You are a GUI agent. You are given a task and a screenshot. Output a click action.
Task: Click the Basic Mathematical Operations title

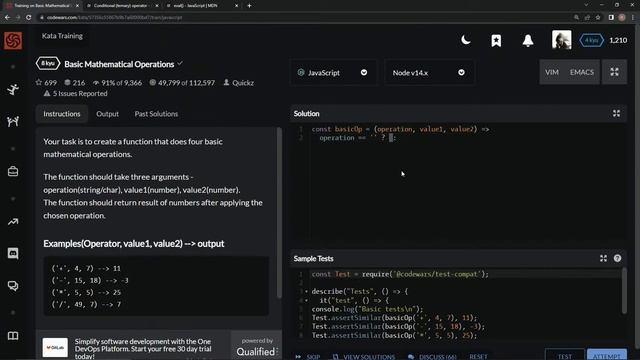point(119,64)
